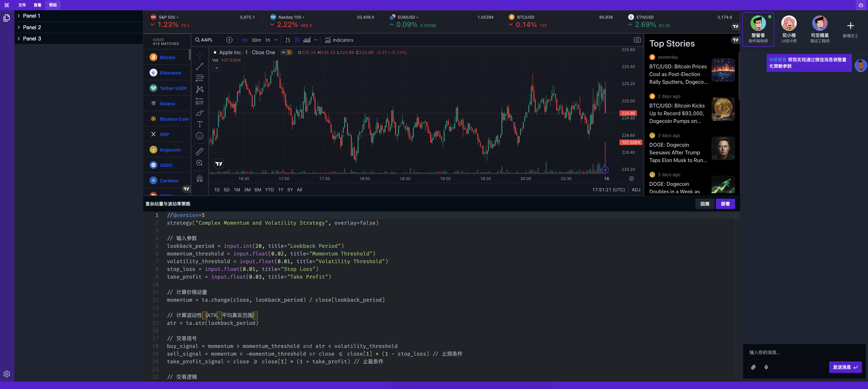Click the 回测 backtest button
Image resolution: width=868 pixels, height=389 pixels.
(705, 204)
